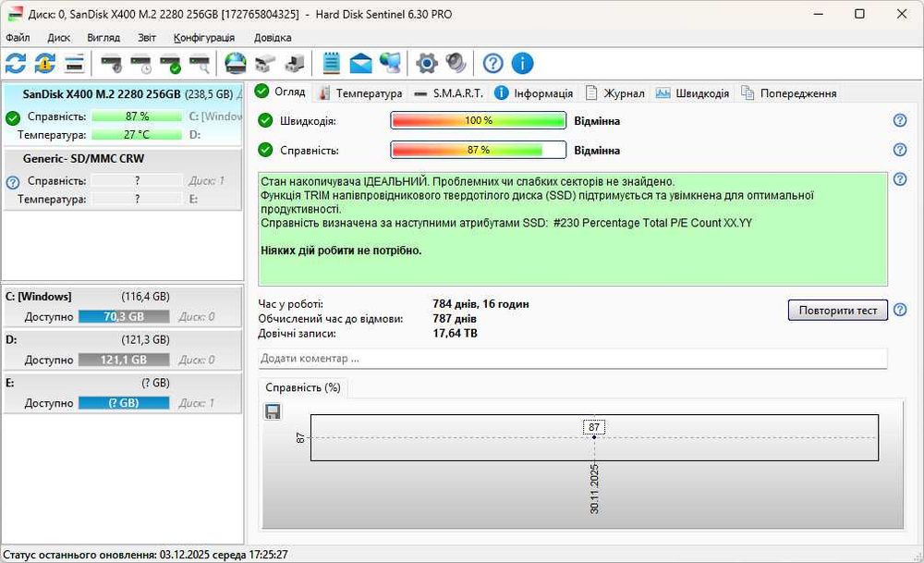This screenshot has height=563, width=924.
Task: Switch to the Огляд tab
Action: 280,92
